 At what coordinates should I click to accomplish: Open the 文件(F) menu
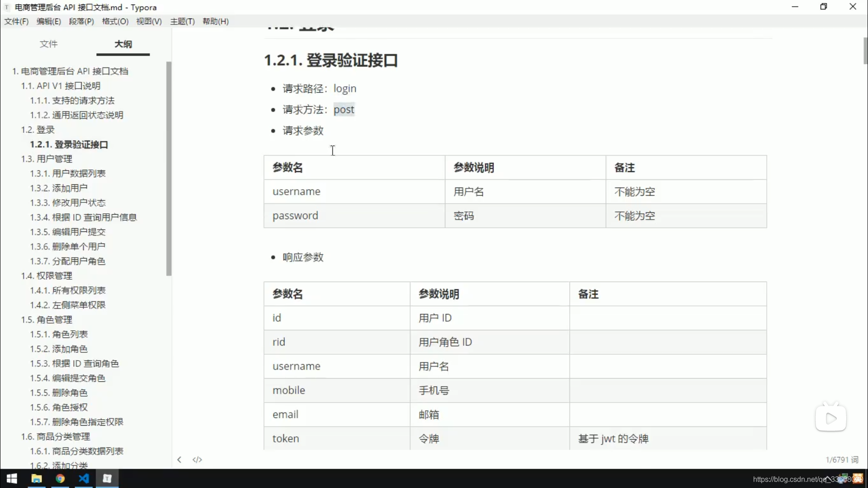coord(16,21)
